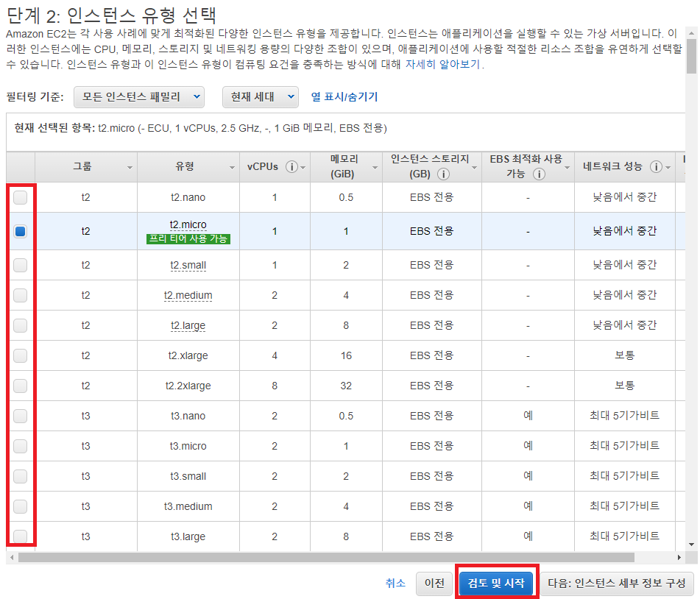The height and width of the screenshot is (599, 700).
Task: Select the t2.small row checkbox
Action: pyautogui.click(x=20, y=265)
